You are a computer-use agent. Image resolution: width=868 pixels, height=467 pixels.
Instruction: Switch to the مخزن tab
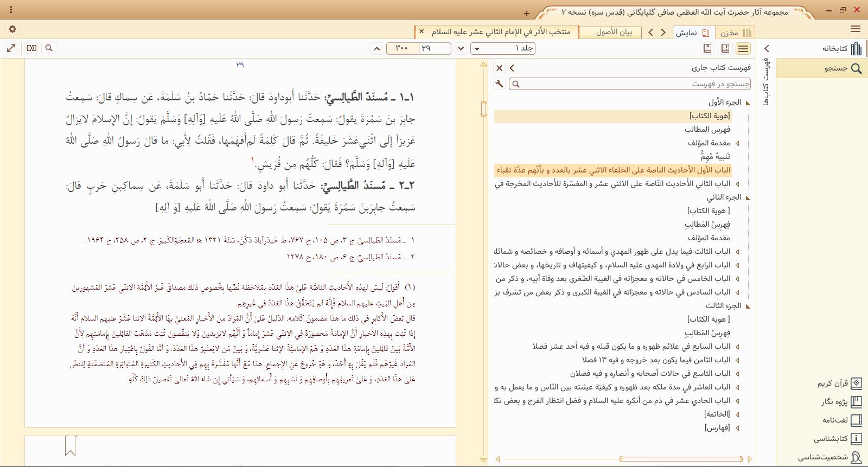point(736,33)
